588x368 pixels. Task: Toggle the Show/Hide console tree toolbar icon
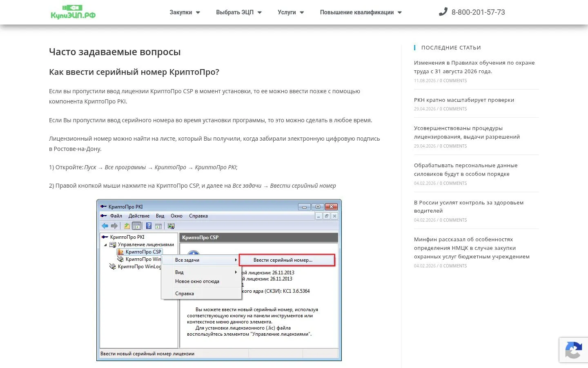point(136,226)
